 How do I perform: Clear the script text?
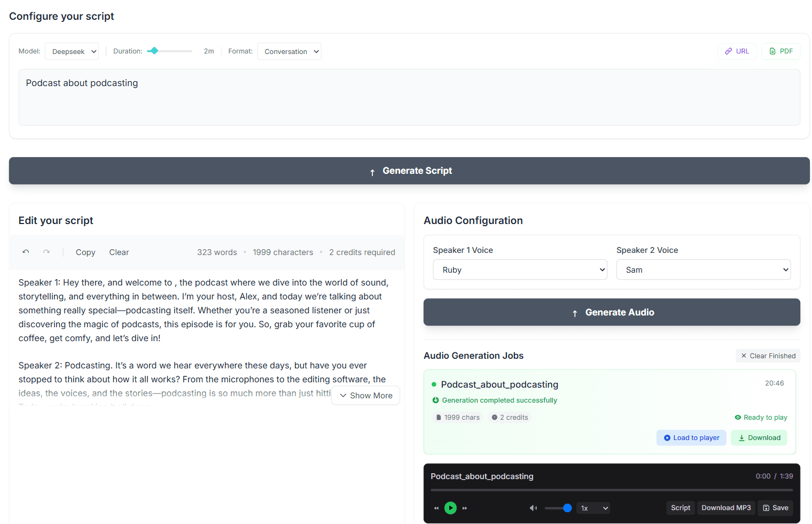coord(119,252)
